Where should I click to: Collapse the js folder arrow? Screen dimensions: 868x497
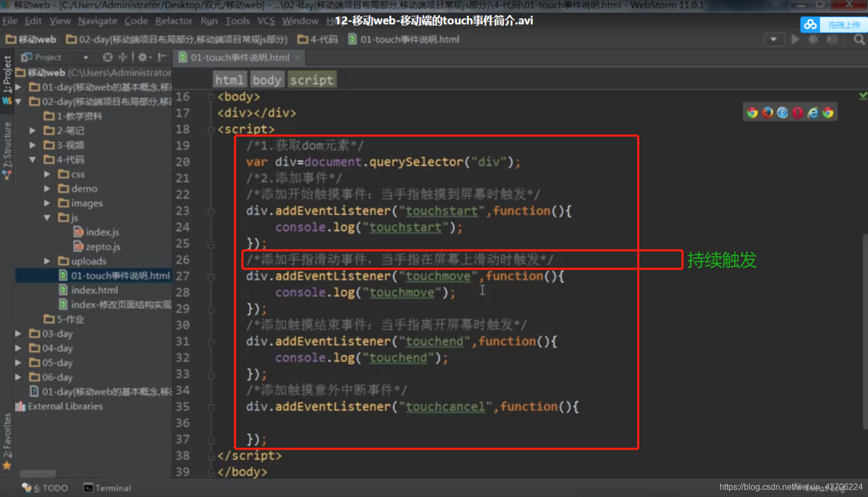click(x=47, y=217)
